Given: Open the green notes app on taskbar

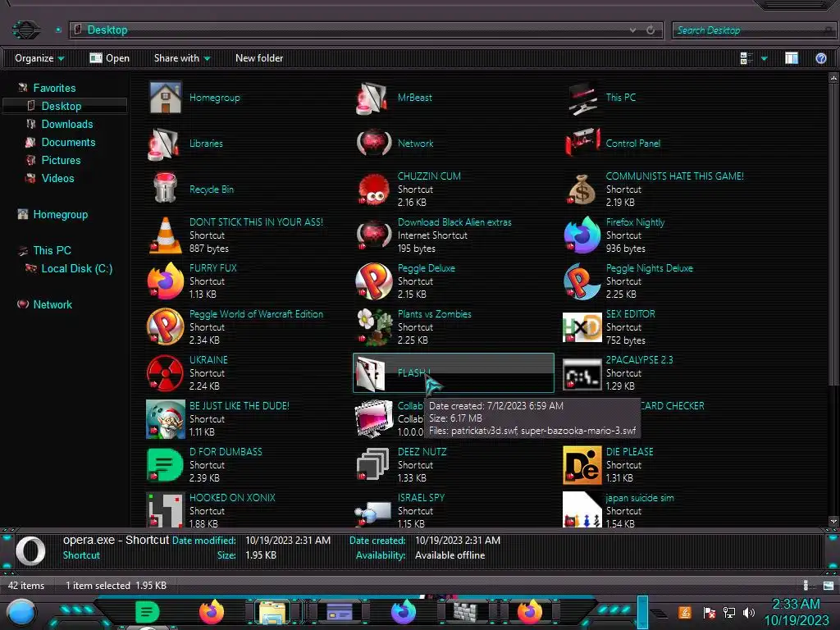Looking at the screenshot, I should tap(148, 612).
